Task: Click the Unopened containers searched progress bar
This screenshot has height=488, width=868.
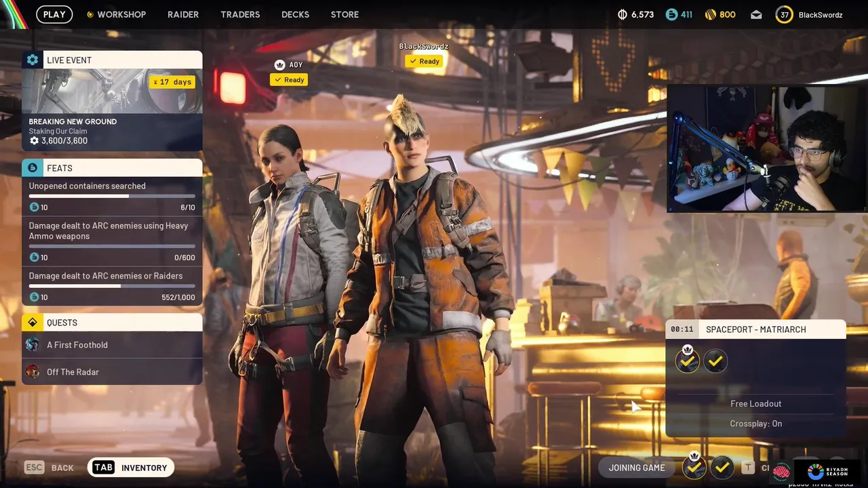Action: pyautogui.click(x=112, y=196)
